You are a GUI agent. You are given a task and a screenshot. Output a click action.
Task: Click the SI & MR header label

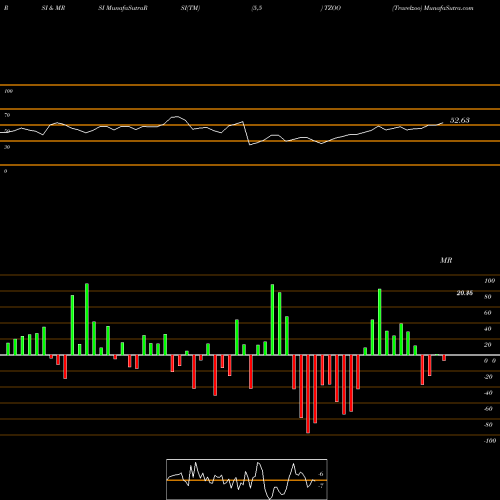click(x=53, y=8)
